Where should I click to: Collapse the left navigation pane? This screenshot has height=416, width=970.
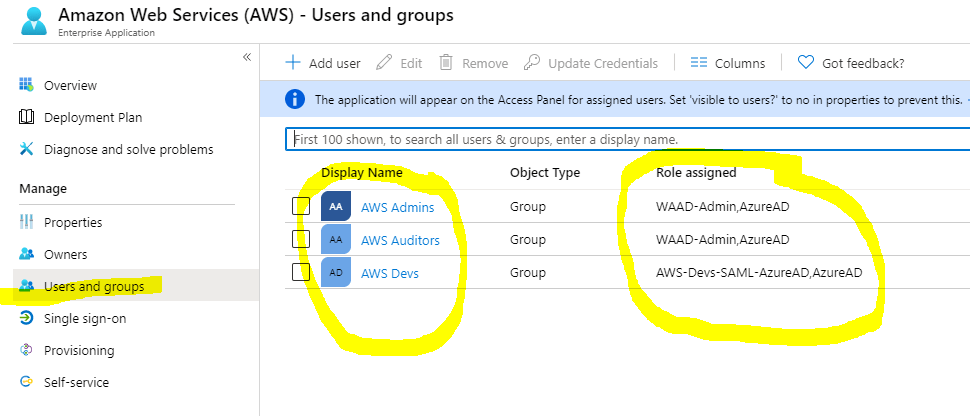[x=246, y=57]
